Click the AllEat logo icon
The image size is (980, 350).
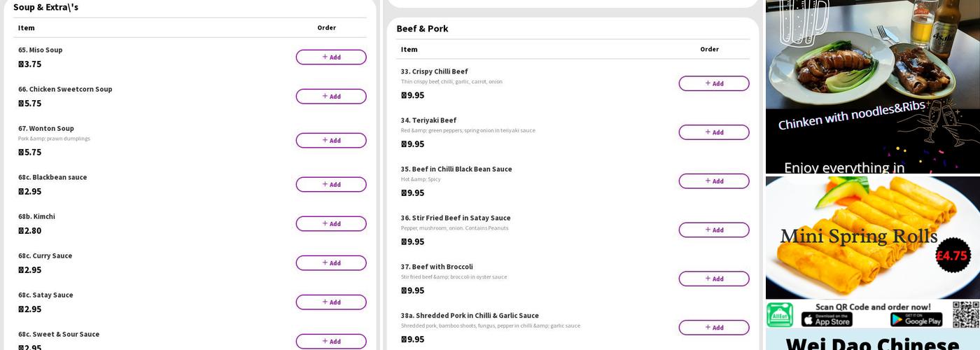[780, 315]
